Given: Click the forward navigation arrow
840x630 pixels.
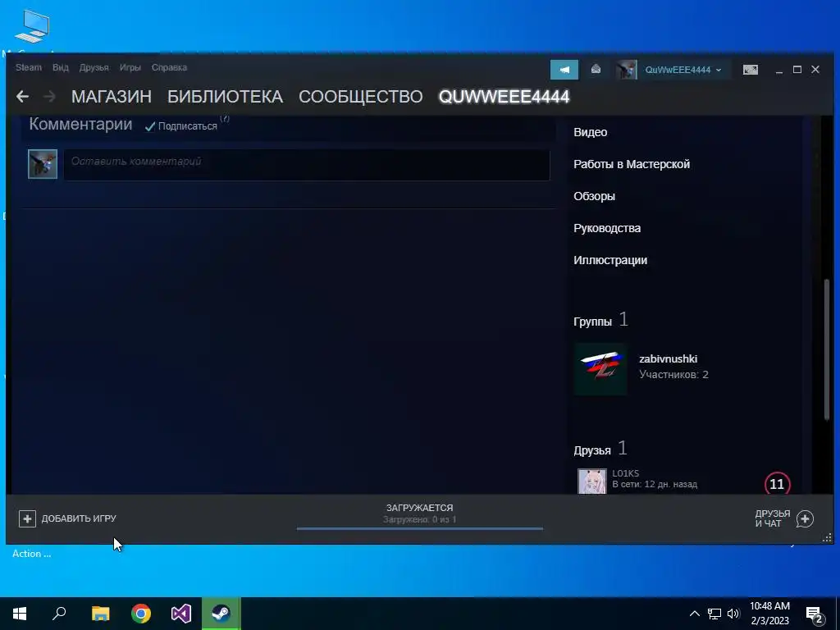Looking at the screenshot, I should pyautogui.click(x=49, y=97).
